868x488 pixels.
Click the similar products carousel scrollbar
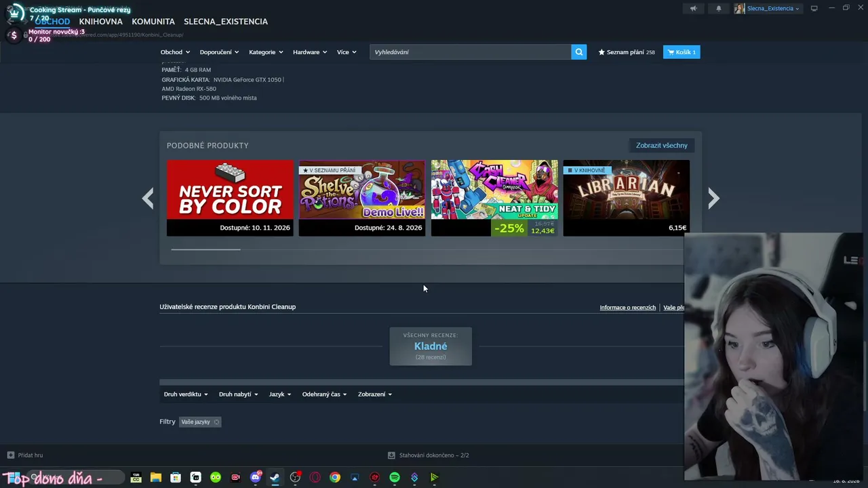coord(205,249)
